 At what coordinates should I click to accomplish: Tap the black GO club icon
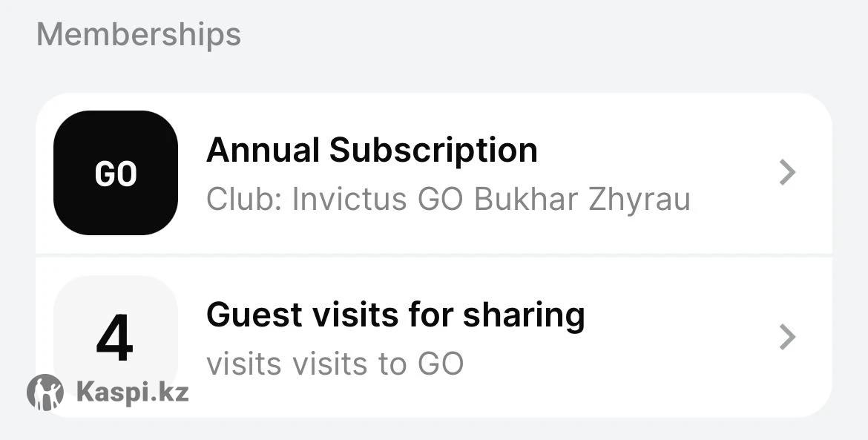point(116,172)
